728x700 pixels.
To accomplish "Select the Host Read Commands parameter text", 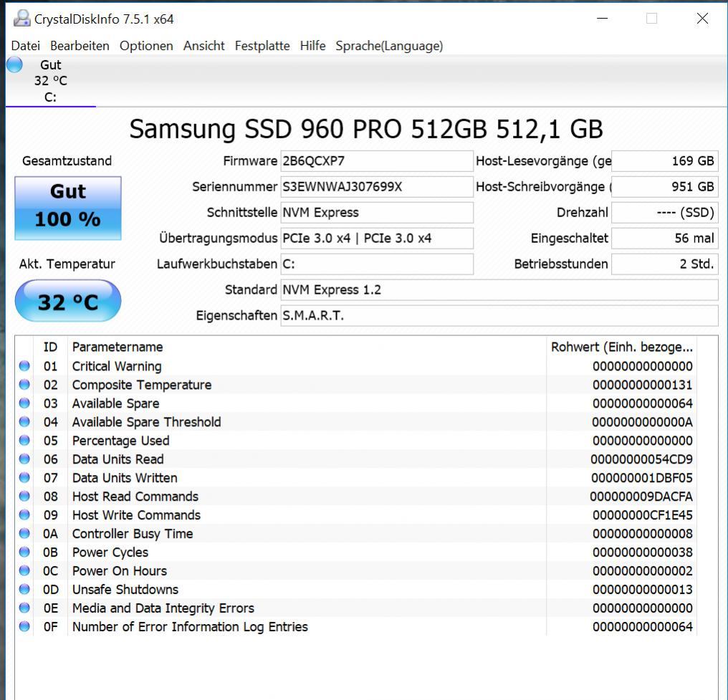I will [x=135, y=497].
